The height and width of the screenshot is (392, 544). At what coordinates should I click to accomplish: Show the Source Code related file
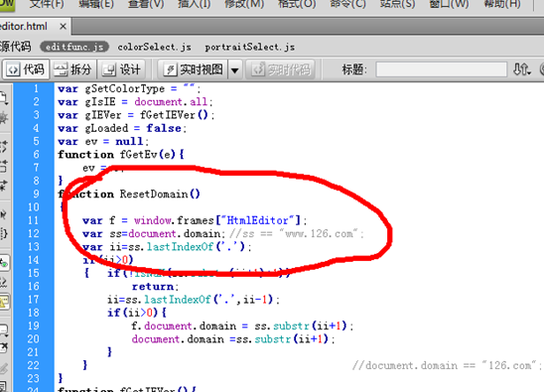click(15, 47)
